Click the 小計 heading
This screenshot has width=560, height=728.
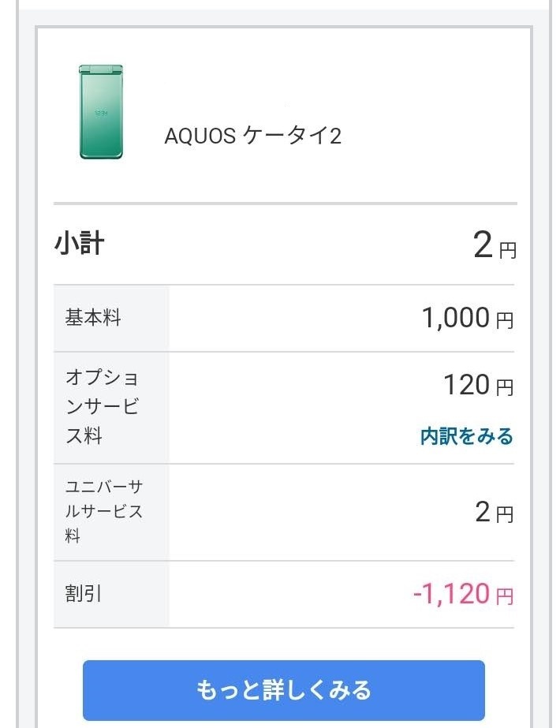coord(79,244)
